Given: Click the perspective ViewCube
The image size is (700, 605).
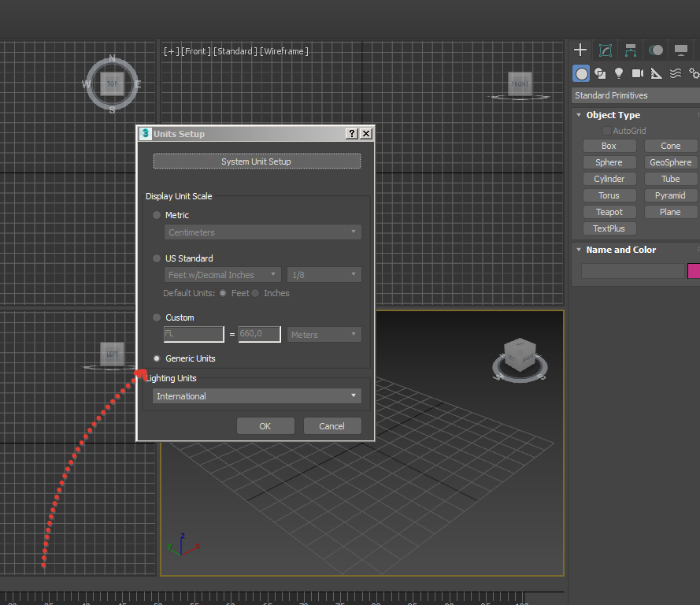Looking at the screenshot, I should (x=520, y=355).
